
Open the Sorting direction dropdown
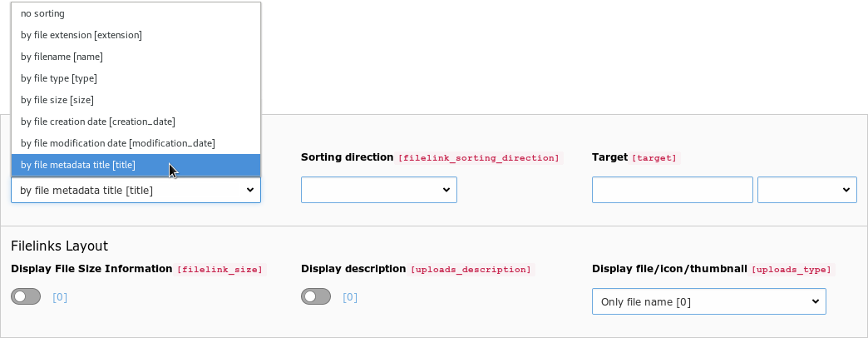tap(378, 190)
